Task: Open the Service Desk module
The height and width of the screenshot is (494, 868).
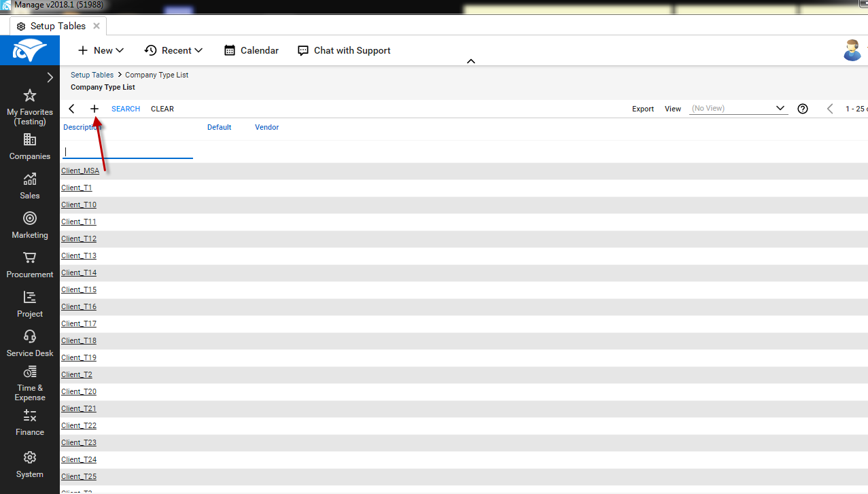Action: point(30,344)
